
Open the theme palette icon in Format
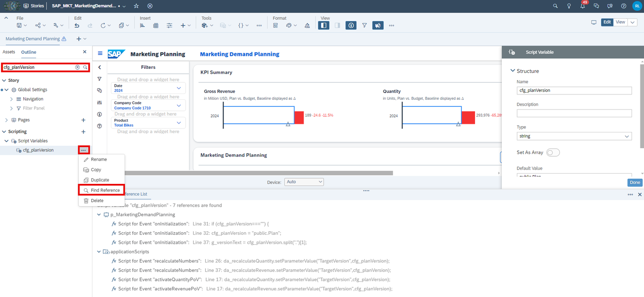[x=289, y=25]
